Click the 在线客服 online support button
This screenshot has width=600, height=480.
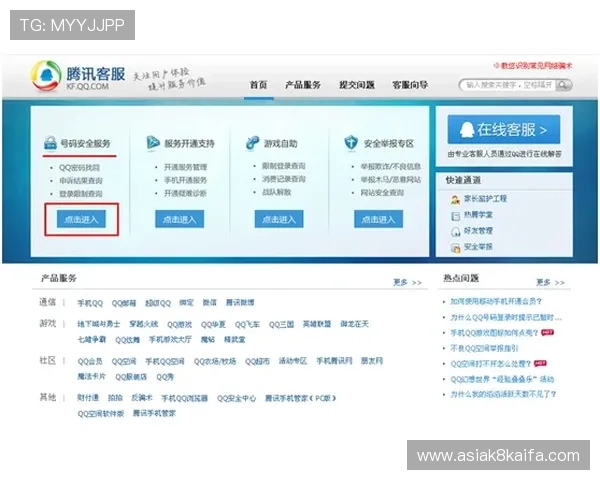[504, 129]
